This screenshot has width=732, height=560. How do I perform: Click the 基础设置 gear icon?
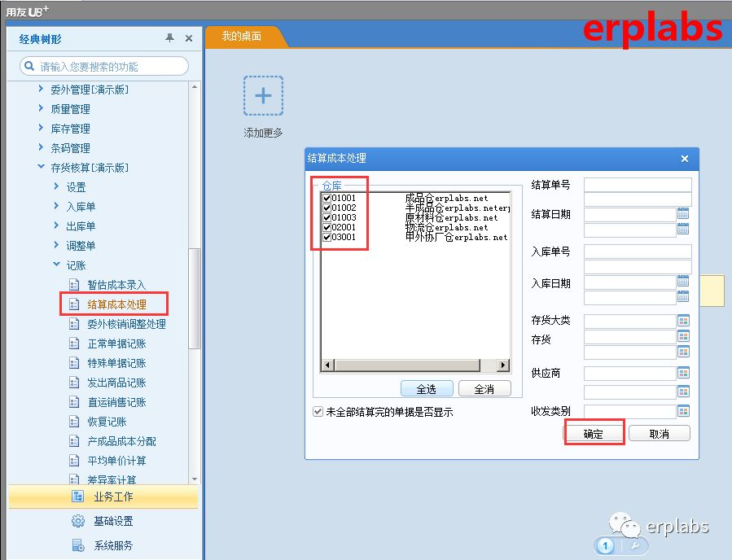point(77,521)
